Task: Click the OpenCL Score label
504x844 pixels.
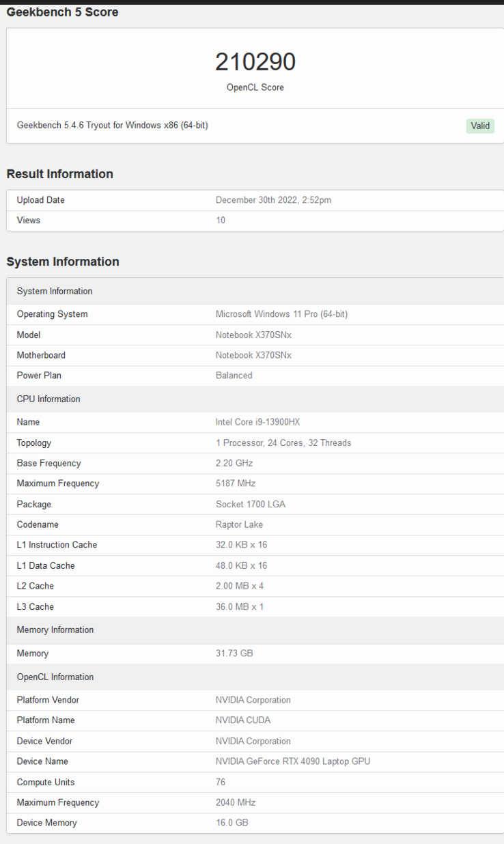Action: [255, 87]
